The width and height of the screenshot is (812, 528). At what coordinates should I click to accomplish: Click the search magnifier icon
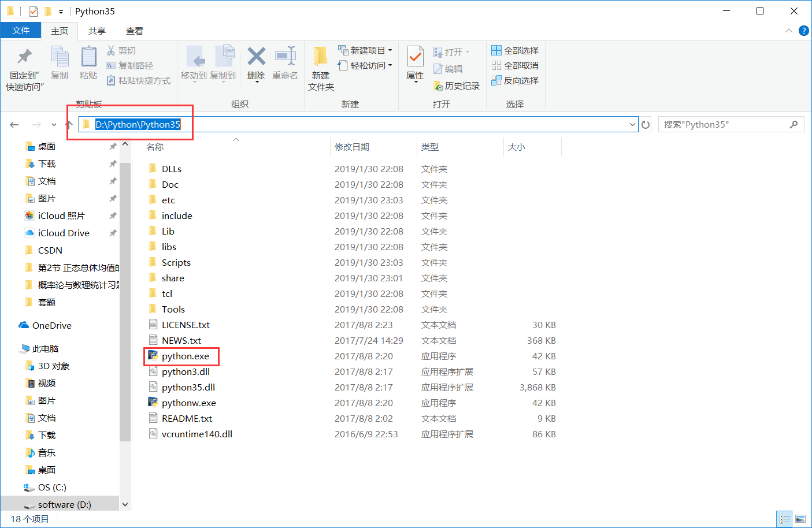coord(794,124)
